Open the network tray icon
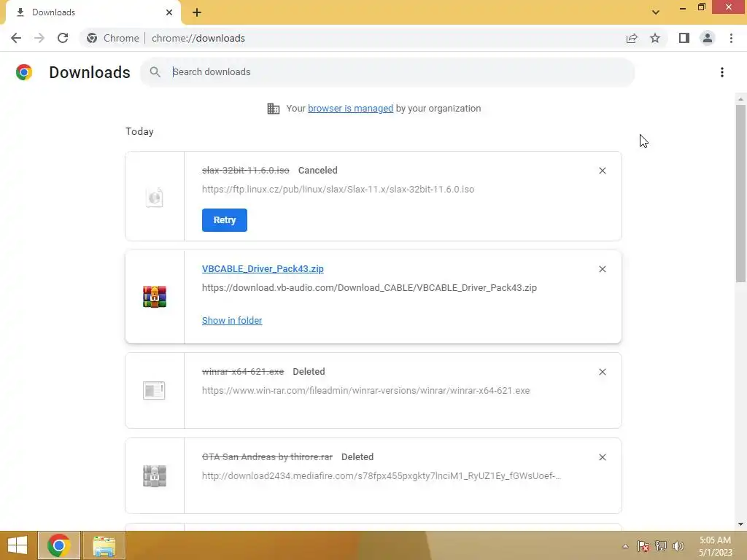747x560 pixels. point(661,546)
